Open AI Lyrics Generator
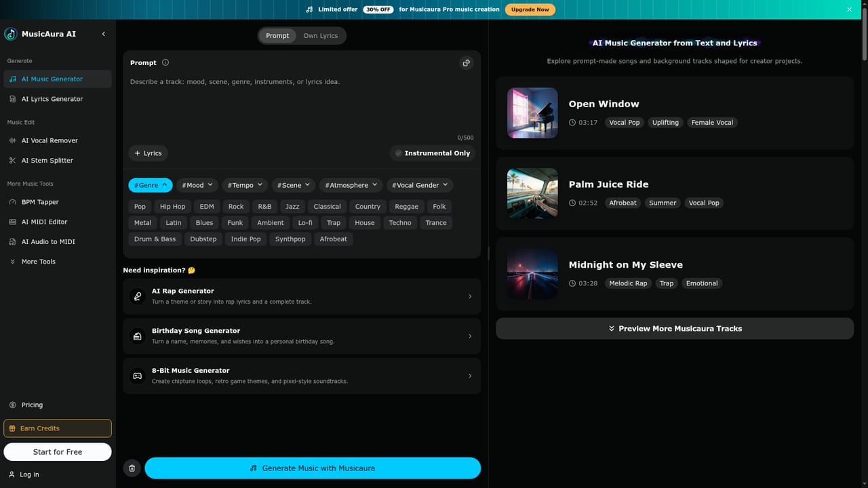This screenshot has width=868, height=488. [x=58, y=99]
